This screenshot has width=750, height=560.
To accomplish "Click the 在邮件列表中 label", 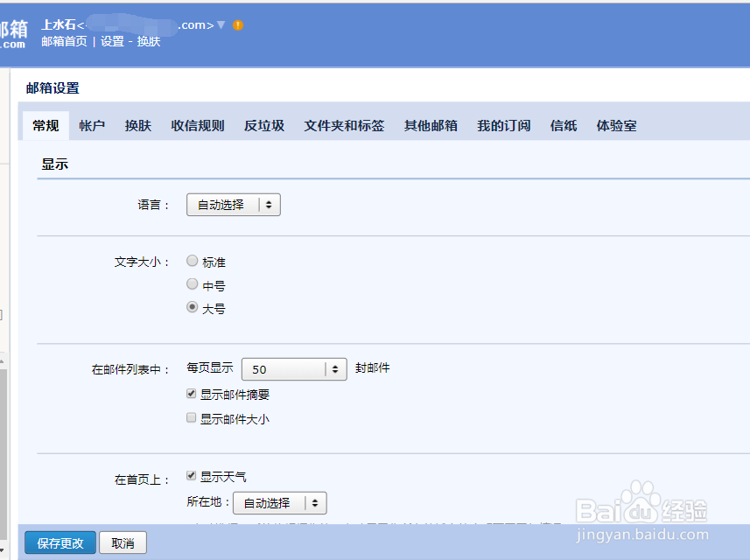I will (130, 369).
